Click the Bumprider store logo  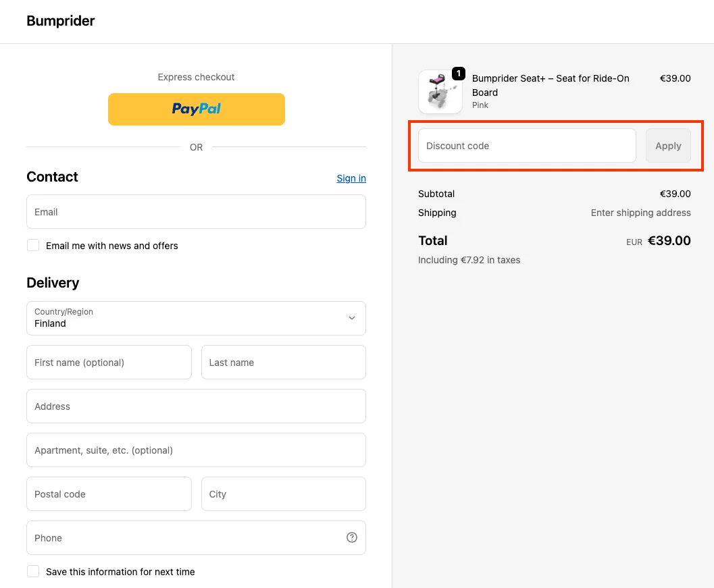click(x=61, y=21)
